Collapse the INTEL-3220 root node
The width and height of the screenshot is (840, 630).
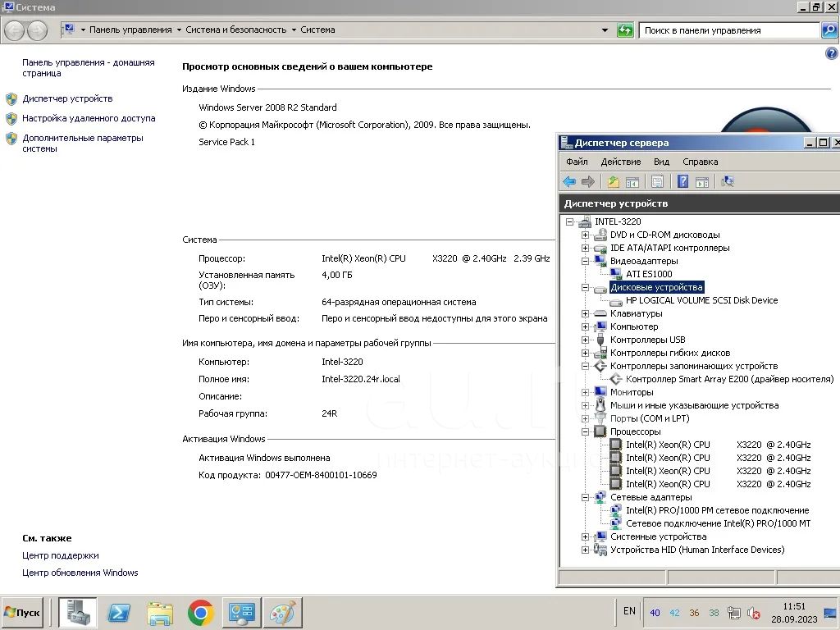pos(570,221)
